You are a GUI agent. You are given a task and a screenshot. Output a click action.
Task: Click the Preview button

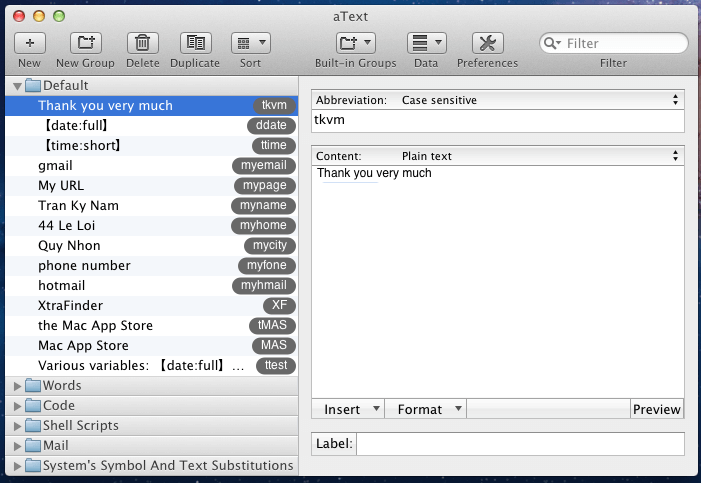click(x=657, y=409)
